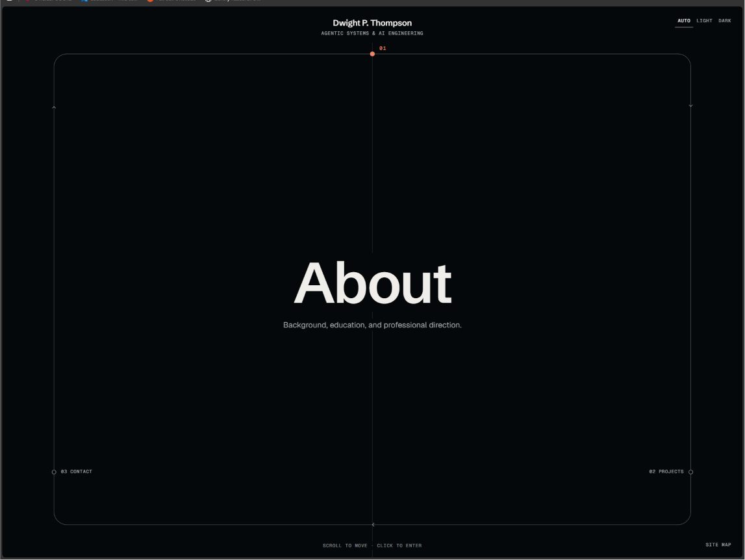Open the 02 PROJECTS label

click(x=666, y=472)
